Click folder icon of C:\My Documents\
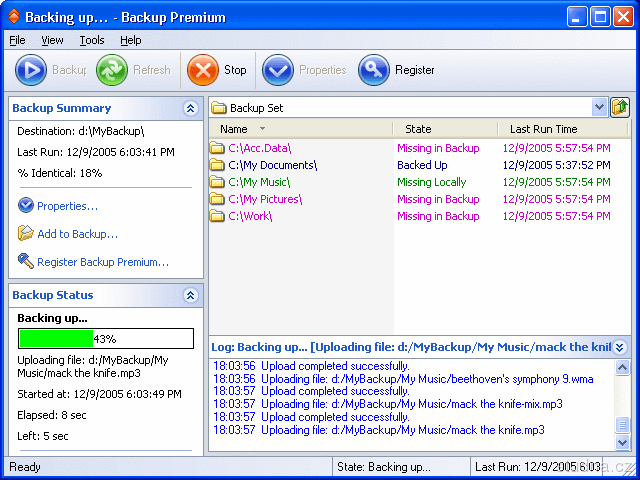640x480 pixels. point(217,165)
